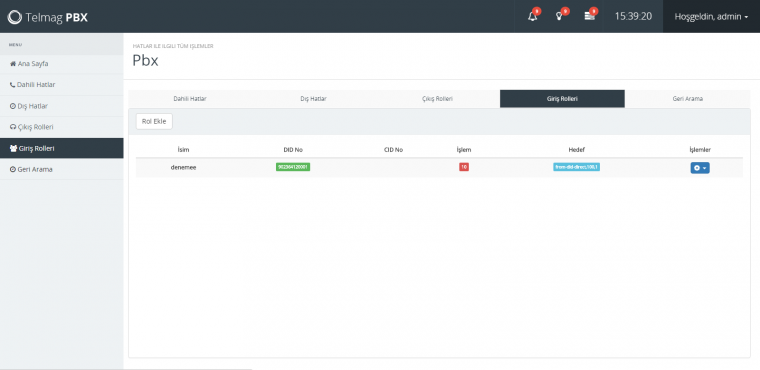Image resolution: width=760 pixels, height=370 pixels.
Task: Click the Hedef column header
Action: click(x=576, y=149)
